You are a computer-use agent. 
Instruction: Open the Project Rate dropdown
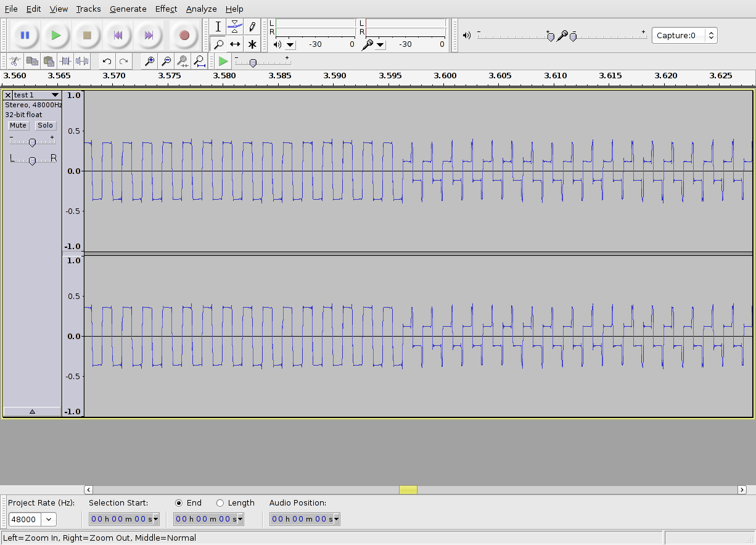pos(49,520)
